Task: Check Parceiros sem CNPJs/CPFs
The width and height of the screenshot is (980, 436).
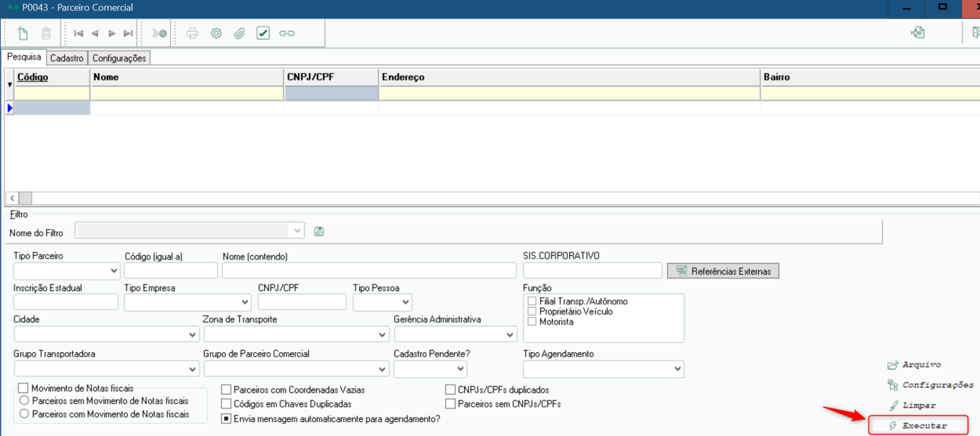Action: click(x=451, y=404)
